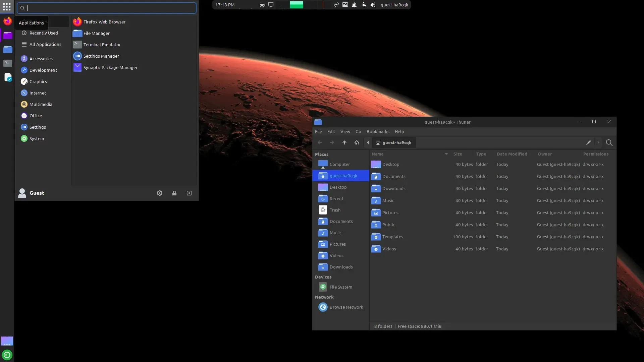Toggle path bar edit mode with the pencil icon
Image resolution: width=644 pixels, height=362 pixels.
588,142
